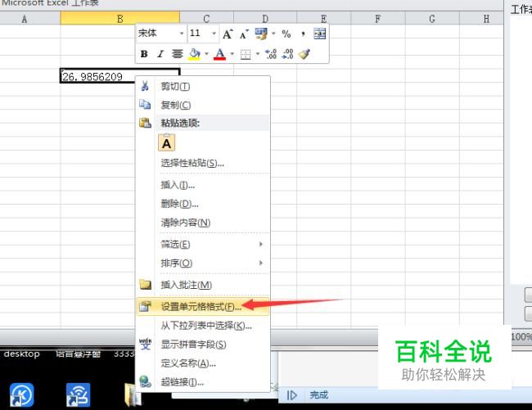The height and width of the screenshot is (410, 532).
Task: Choose 显示拼音字段(S) entry
Action: click(202, 345)
